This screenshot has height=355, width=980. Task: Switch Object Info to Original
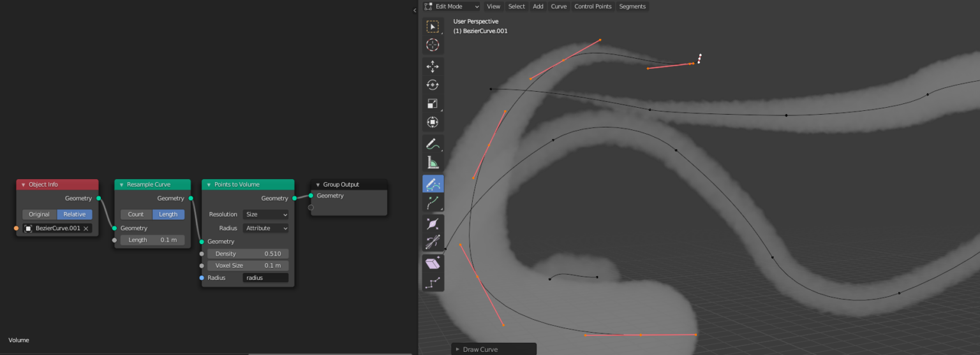[39, 214]
